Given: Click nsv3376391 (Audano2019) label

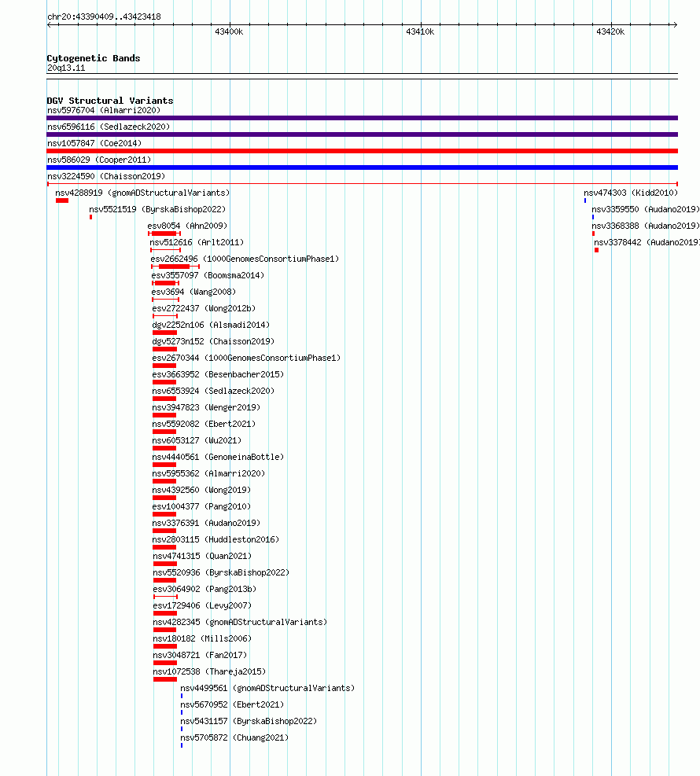Looking at the screenshot, I should (x=206, y=523).
